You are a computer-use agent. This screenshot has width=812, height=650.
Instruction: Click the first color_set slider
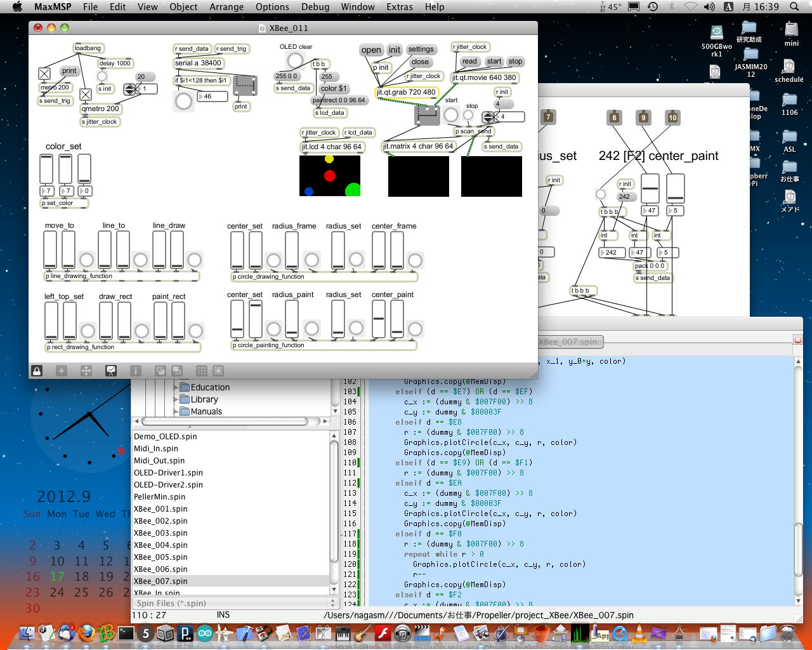coord(46,169)
